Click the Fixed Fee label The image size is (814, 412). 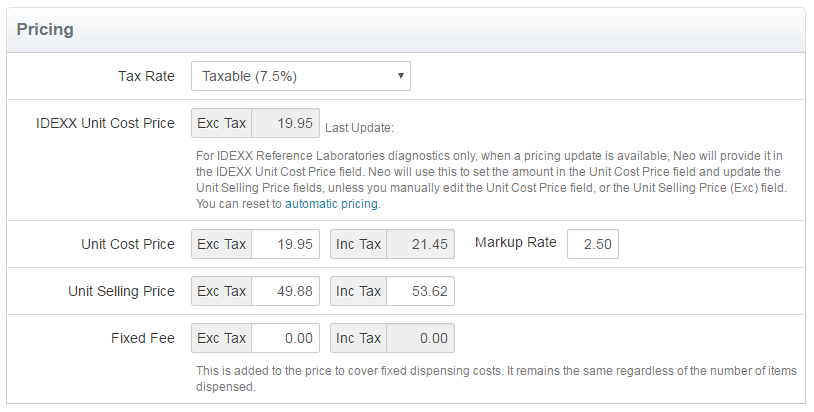[x=142, y=338]
